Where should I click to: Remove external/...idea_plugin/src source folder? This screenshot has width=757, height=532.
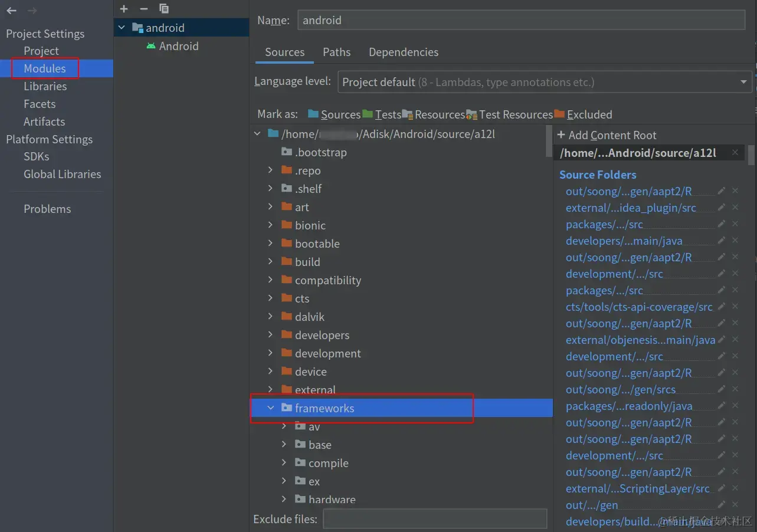(x=735, y=207)
